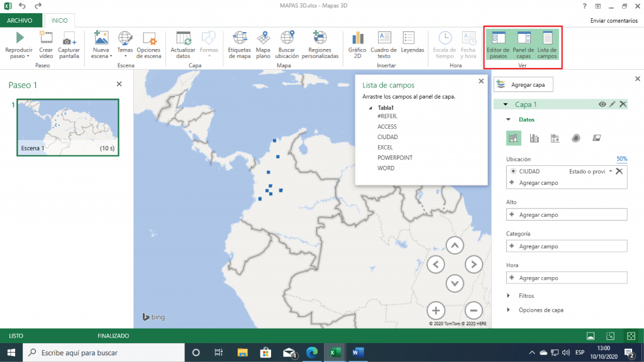
Task: Undo the last action
Action: (22, 6)
